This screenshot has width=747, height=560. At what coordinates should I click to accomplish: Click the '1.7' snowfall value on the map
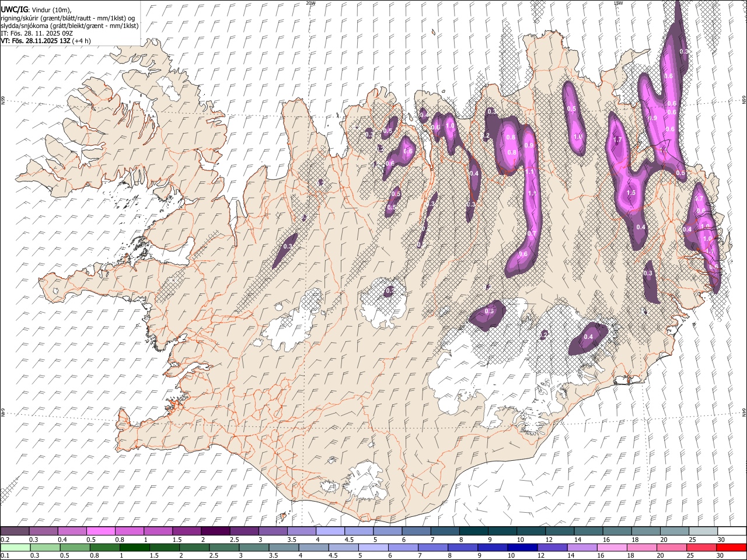[x=617, y=141]
